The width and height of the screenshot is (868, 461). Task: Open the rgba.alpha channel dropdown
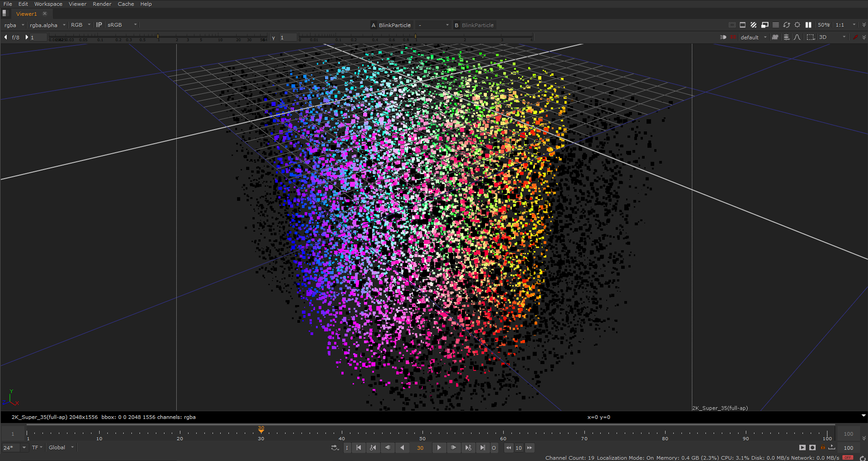47,25
